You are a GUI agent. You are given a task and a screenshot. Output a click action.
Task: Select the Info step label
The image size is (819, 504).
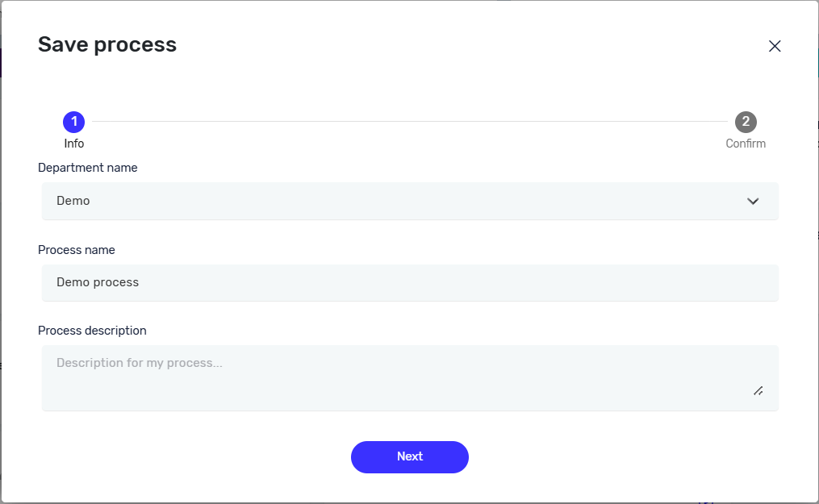pyautogui.click(x=74, y=144)
